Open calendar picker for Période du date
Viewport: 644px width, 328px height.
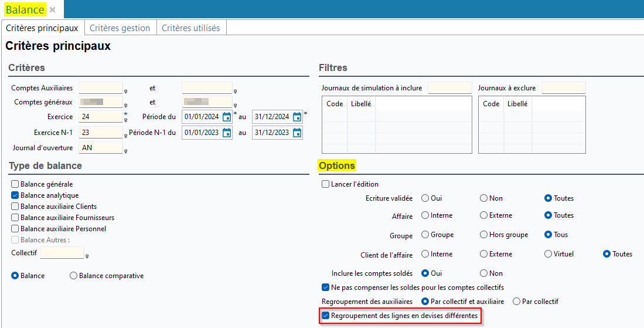pos(227,117)
